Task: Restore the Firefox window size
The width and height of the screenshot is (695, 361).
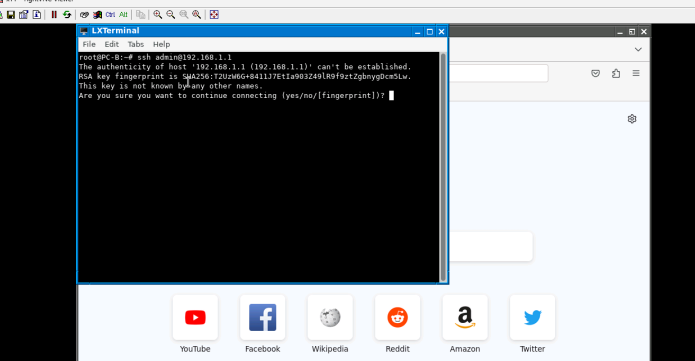Action: 632,31
